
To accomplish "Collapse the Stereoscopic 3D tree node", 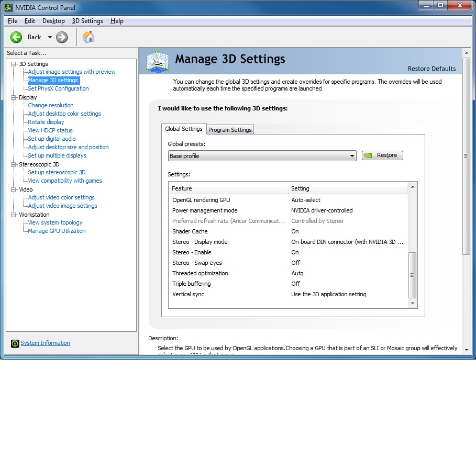I will pos(14,164).
